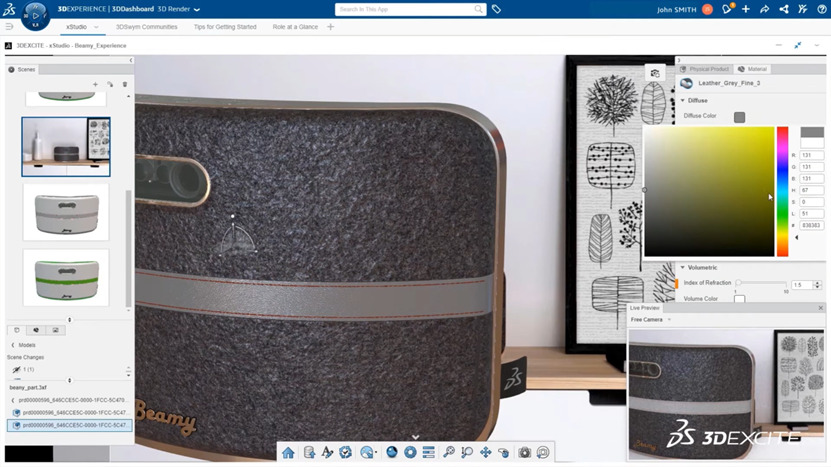Collapse the right properties panel arrow
This screenshot has width=831, height=467.
(678, 60)
